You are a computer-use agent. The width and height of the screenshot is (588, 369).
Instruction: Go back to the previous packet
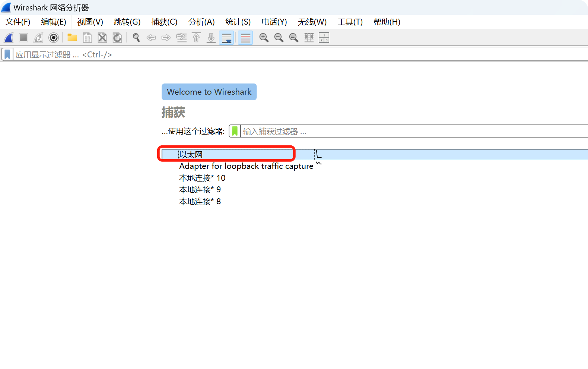(151, 38)
